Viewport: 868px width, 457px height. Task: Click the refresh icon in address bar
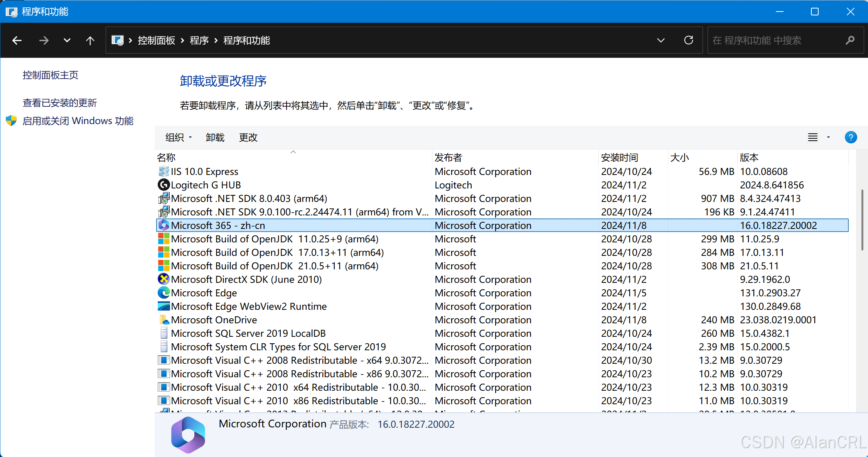tap(689, 40)
